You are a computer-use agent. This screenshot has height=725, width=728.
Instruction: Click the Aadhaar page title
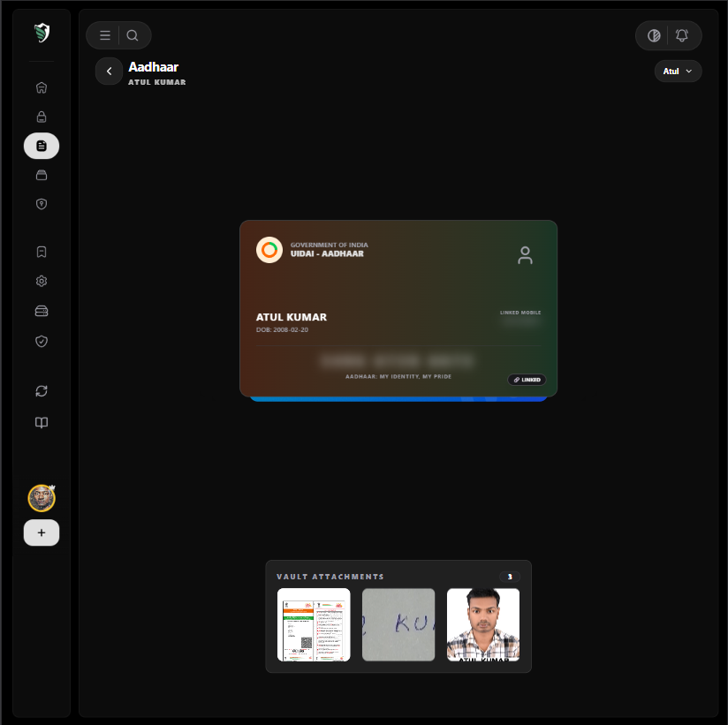153,67
